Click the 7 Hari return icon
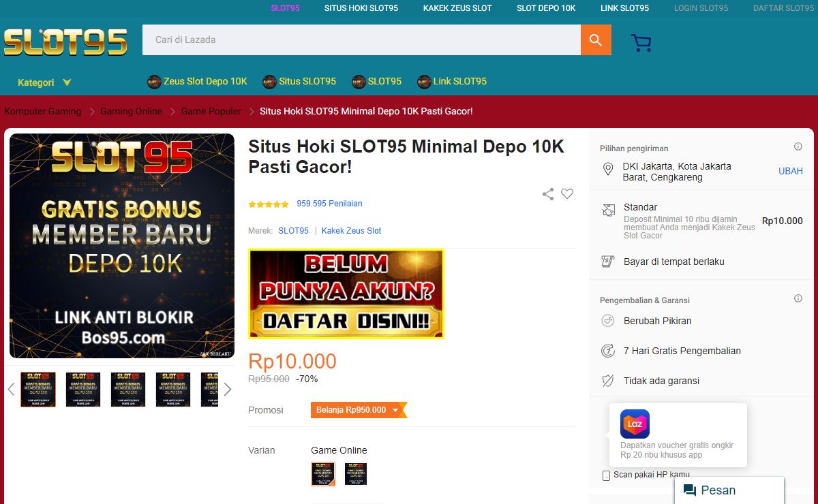The height and width of the screenshot is (504, 818). 608,351
